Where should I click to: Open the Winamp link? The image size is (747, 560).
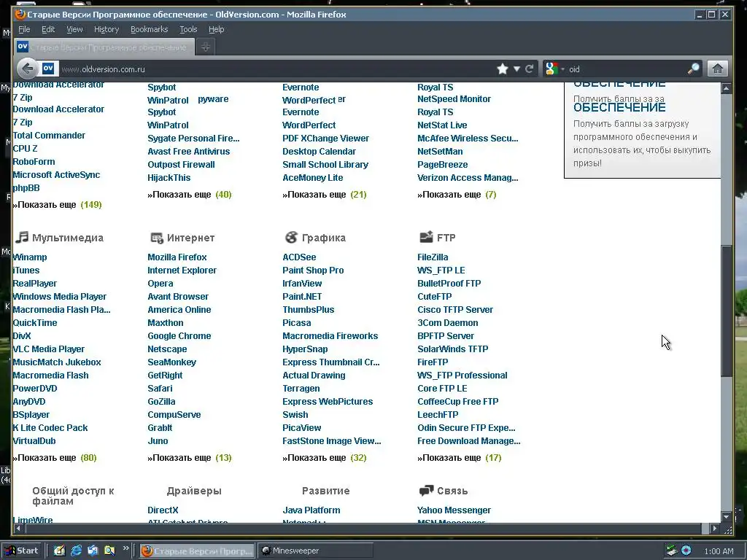[29, 257]
